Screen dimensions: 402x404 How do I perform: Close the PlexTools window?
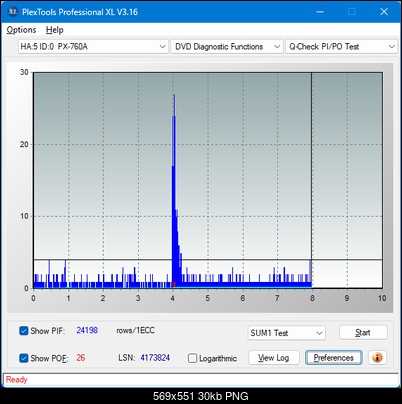384,12
